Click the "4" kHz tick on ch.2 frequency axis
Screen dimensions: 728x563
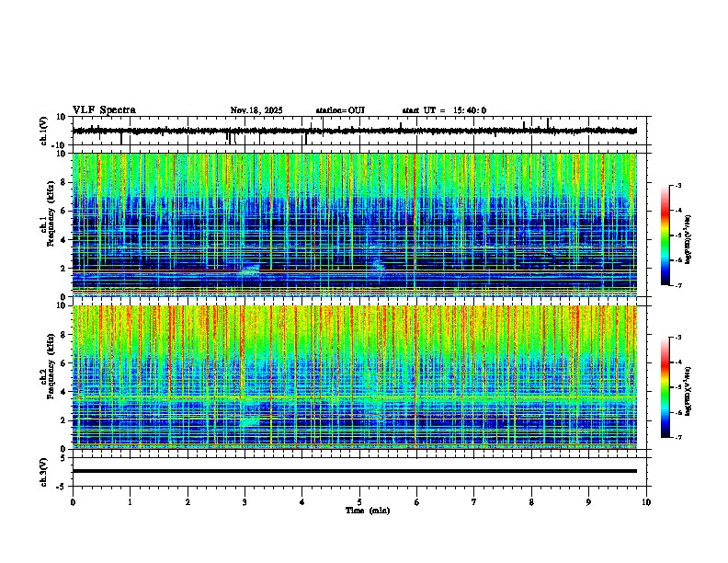coord(64,392)
